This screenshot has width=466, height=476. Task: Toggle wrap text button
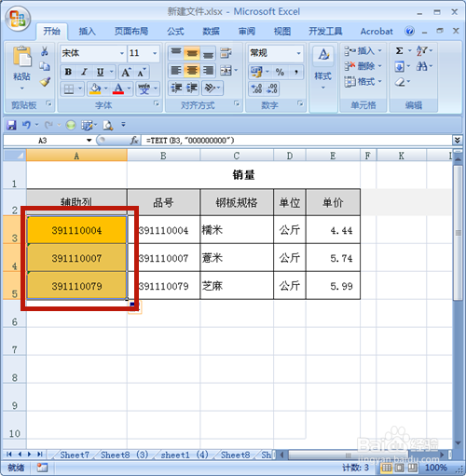[x=226, y=53]
